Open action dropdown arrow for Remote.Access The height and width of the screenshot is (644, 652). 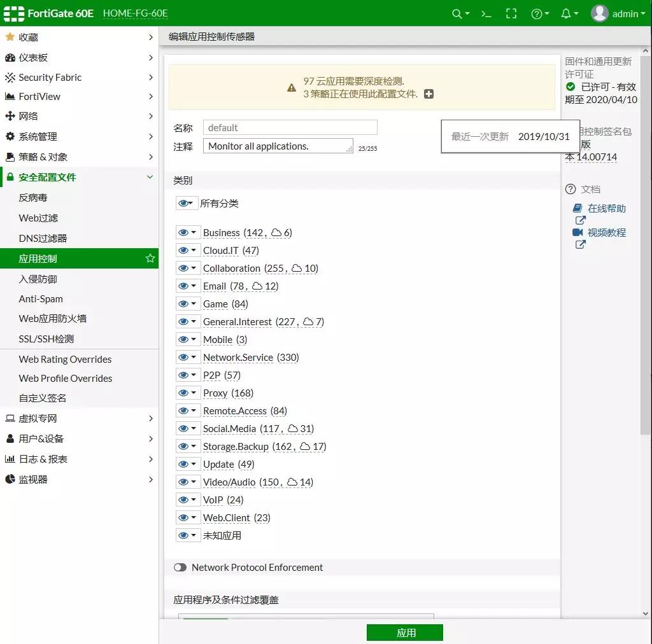[x=194, y=410]
